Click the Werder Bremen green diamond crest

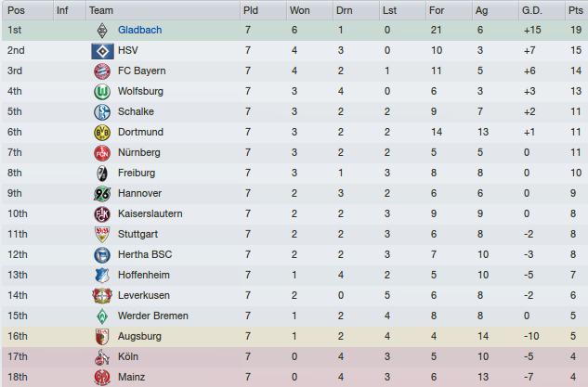(x=102, y=316)
